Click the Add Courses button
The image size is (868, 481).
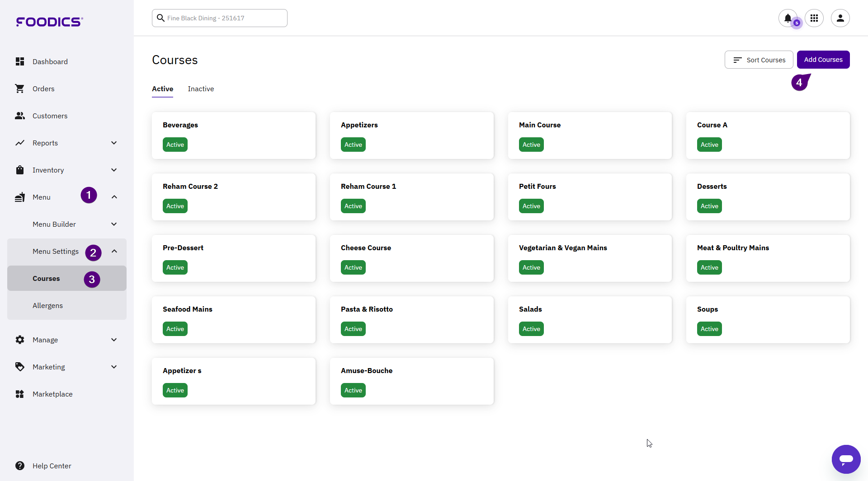[x=823, y=60]
